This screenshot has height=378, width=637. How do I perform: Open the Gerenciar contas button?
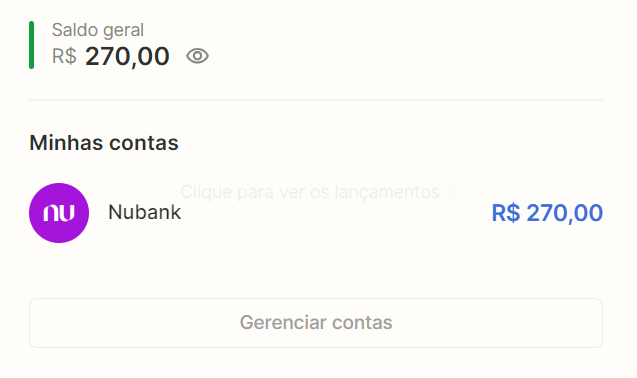[x=316, y=323]
